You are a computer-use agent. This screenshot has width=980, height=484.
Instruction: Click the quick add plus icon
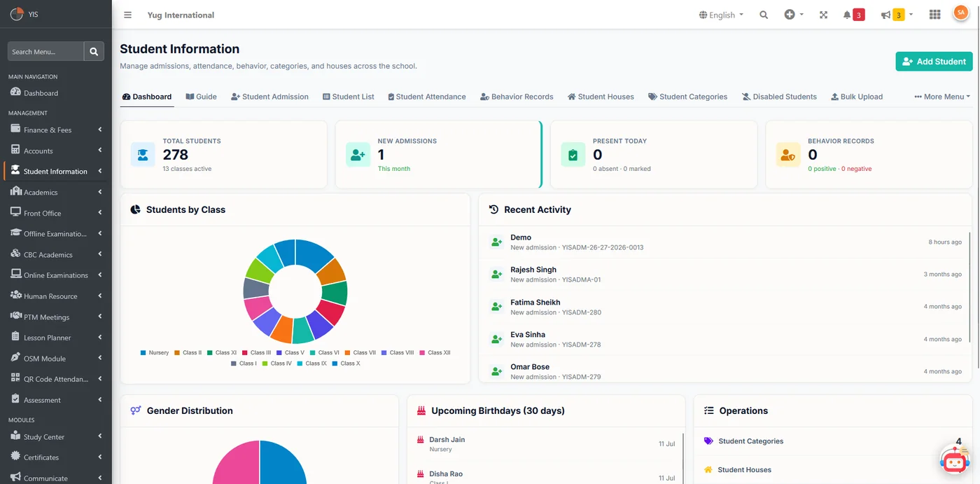[x=790, y=15]
